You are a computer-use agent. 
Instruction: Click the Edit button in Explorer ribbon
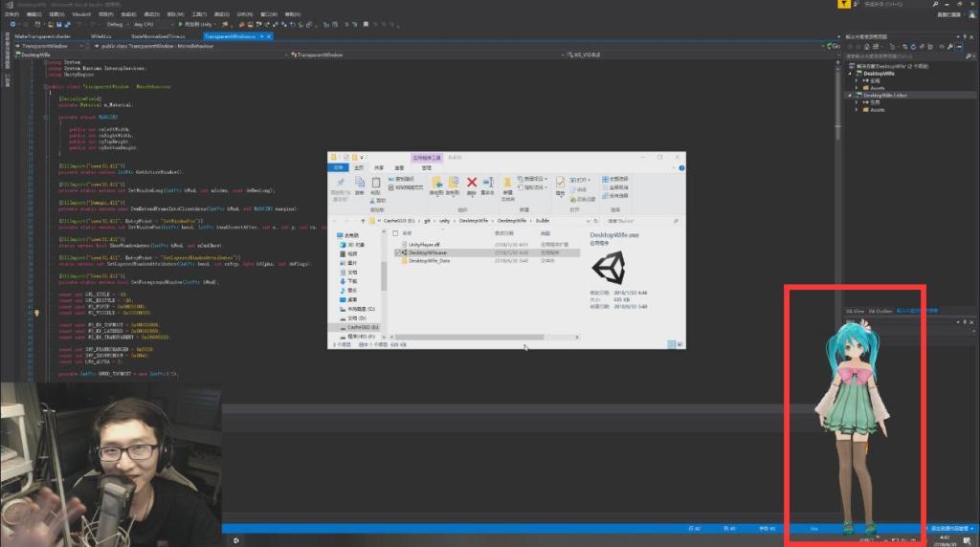(x=579, y=189)
